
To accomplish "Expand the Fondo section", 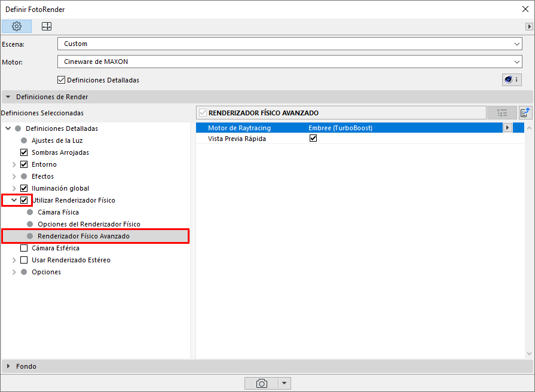I will tap(8, 366).
